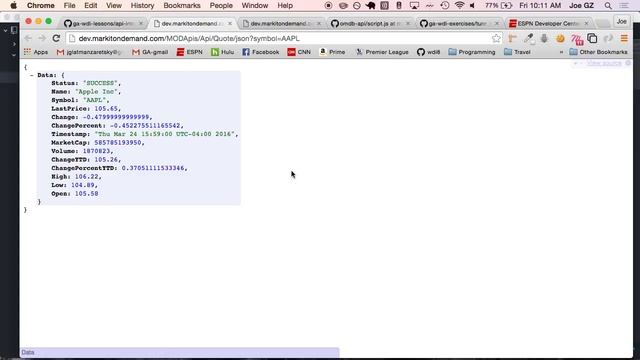The height and width of the screenshot is (360, 640).
Task: Open the File menu
Action: click(69, 6)
